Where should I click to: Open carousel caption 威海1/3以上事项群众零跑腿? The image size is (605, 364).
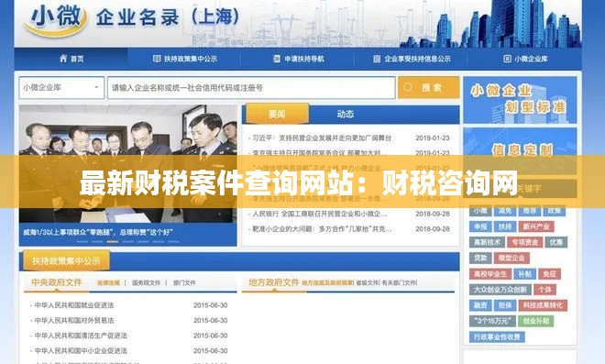[97, 232]
